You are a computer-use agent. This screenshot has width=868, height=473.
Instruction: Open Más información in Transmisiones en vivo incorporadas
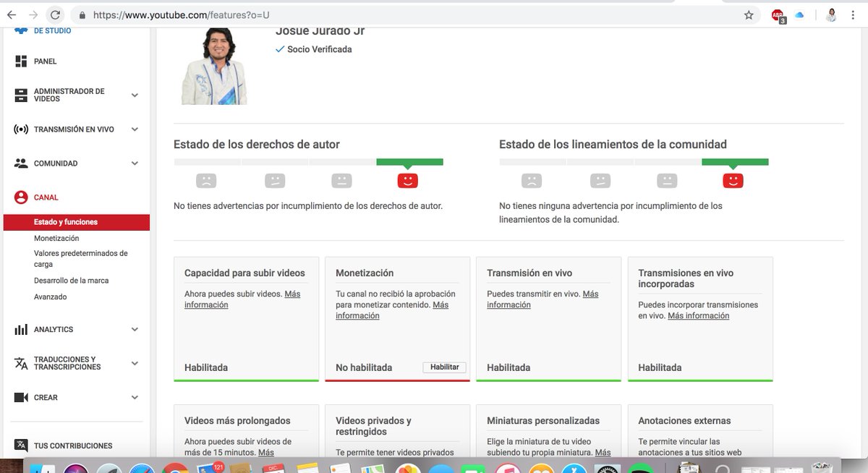click(698, 315)
